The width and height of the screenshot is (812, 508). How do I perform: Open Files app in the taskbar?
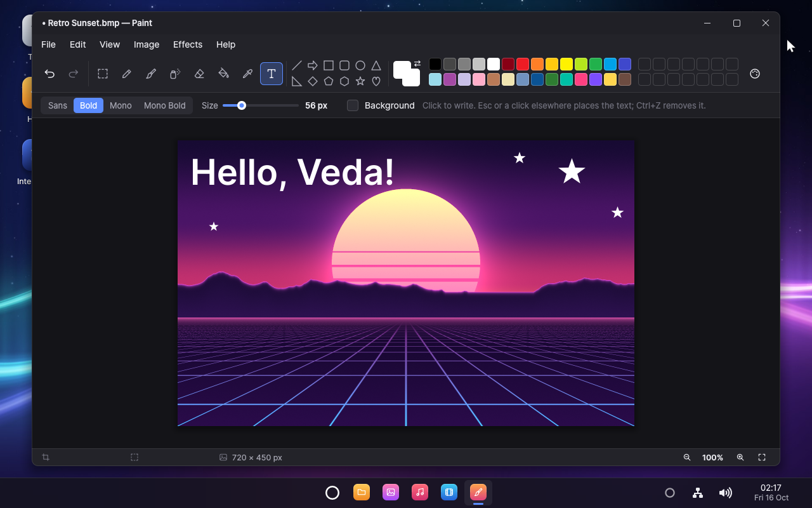[x=362, y=492]
